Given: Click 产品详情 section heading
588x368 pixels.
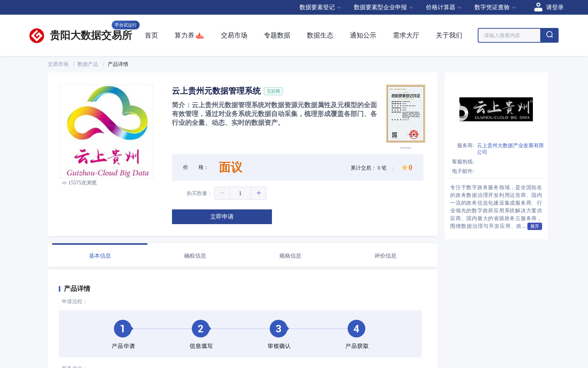Looking at the screenshot, I should tap(77, 289).
